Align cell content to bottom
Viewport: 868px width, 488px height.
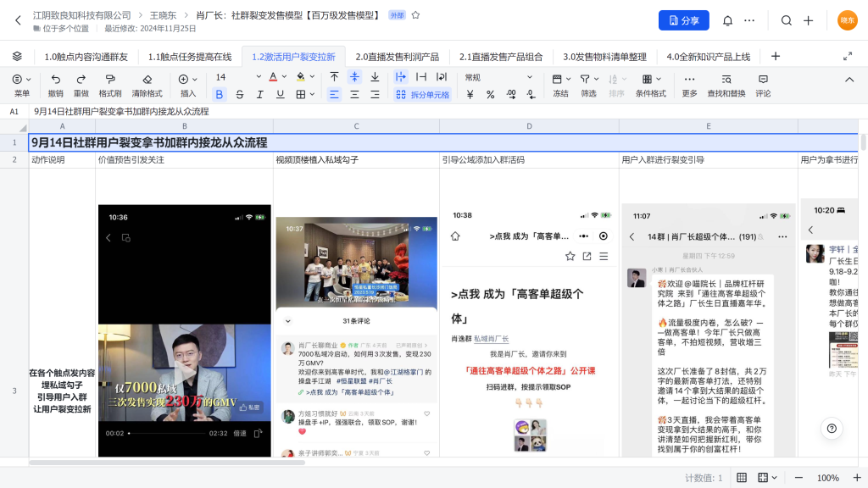click(x=375, y=77)
